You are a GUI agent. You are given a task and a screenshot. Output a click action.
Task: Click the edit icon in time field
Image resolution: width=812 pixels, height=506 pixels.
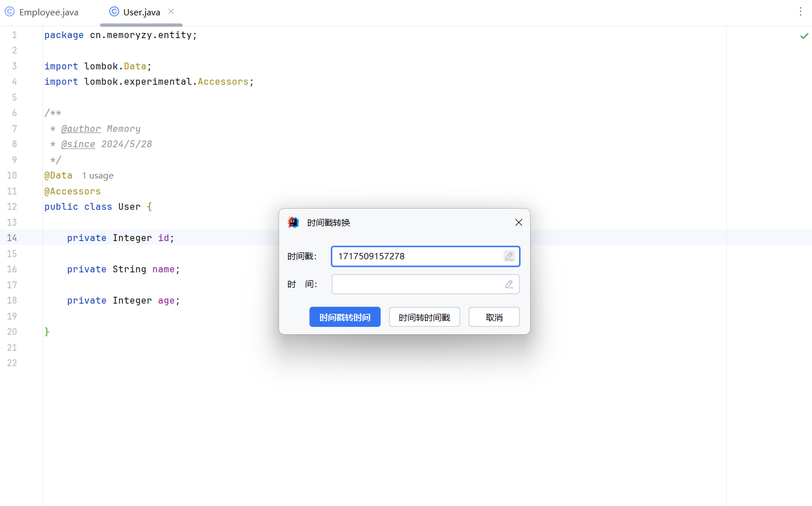(509, 284)
